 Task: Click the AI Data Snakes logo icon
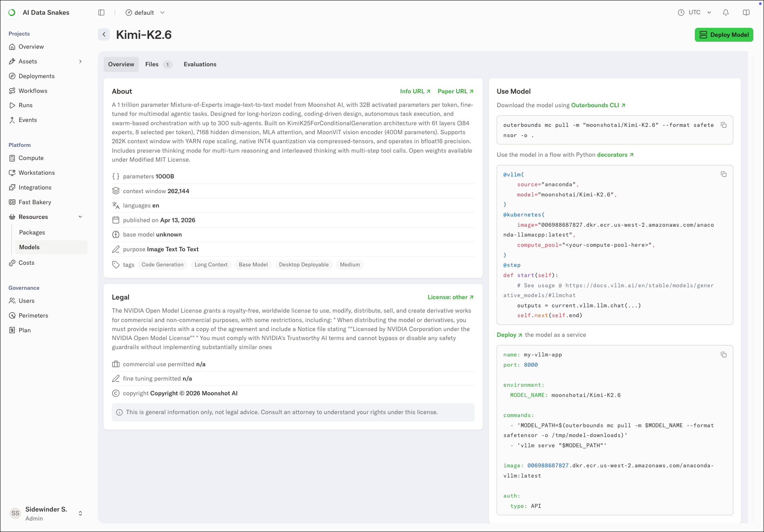tap(12, 13)
